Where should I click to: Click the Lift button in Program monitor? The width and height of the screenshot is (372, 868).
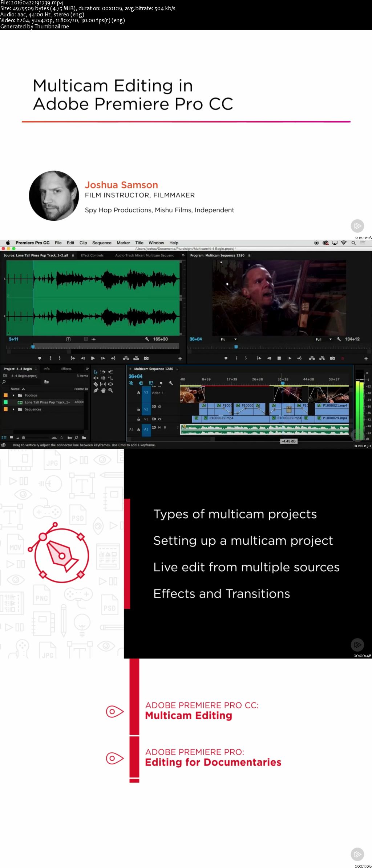(x=312, y=358)
